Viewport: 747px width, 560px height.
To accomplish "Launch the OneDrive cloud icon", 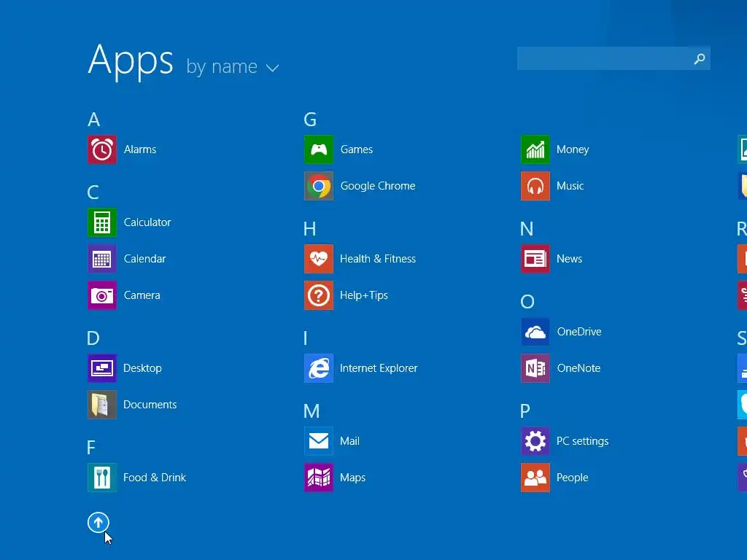I will tap(535, 332).
